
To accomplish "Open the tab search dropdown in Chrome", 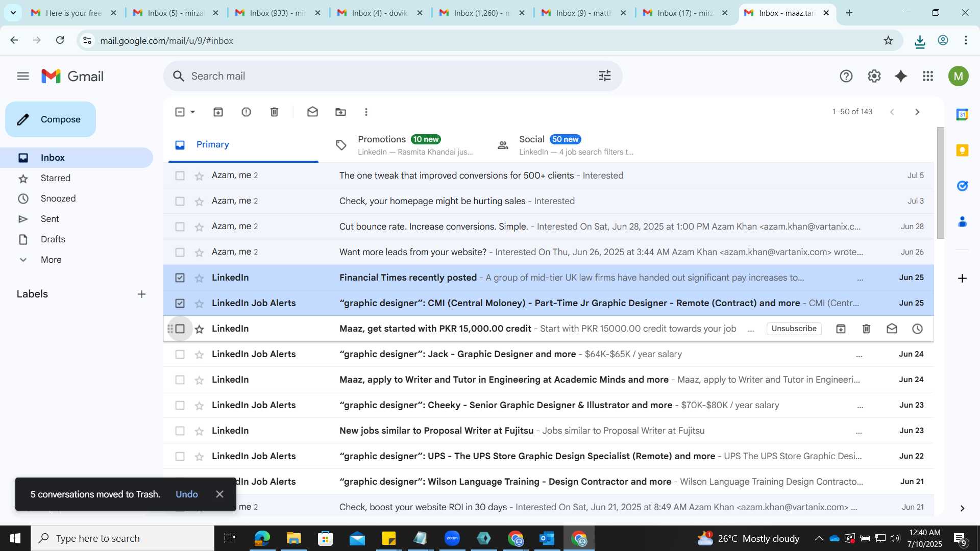I will click(x=13, y=13).
